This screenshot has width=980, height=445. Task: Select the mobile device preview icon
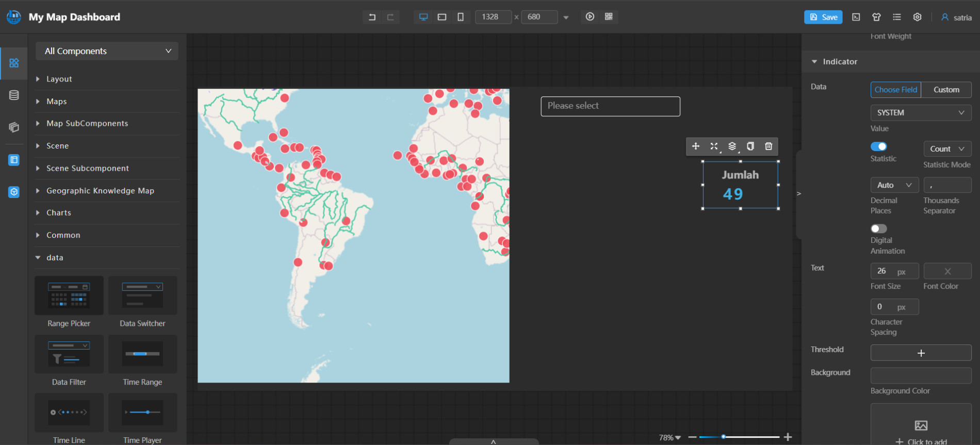coord(460,17)
